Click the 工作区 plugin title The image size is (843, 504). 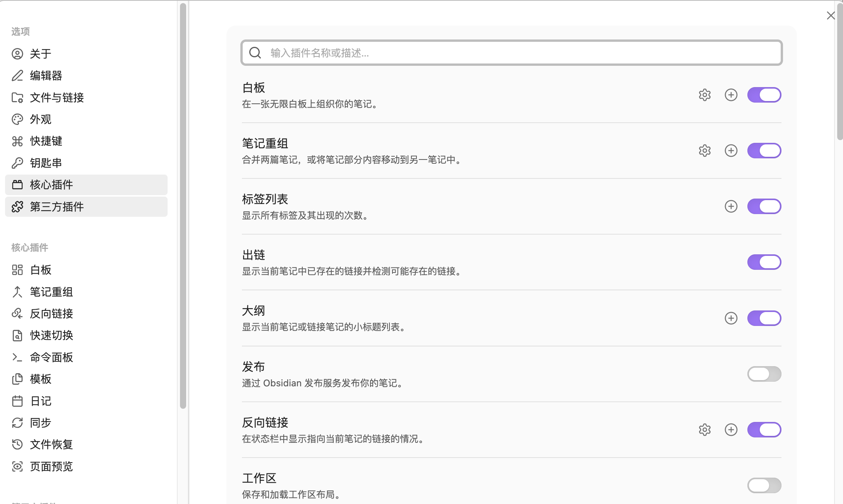pyautogui.click(x=259, y=478)
